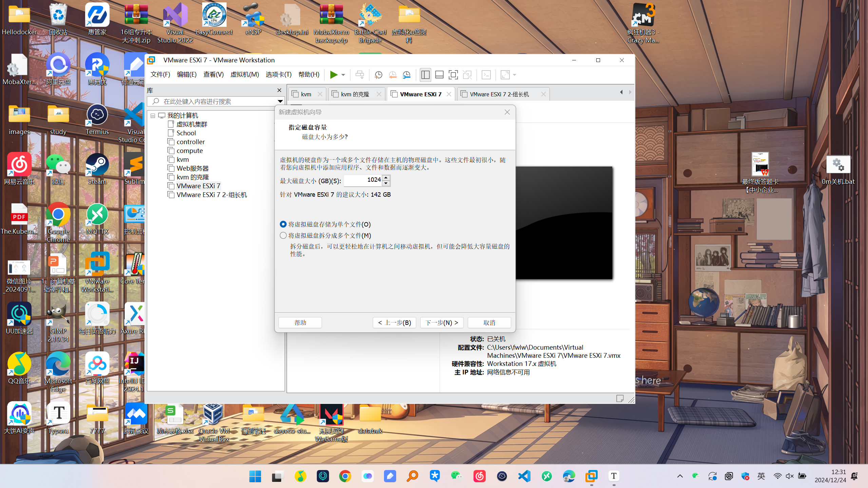The height and width of the screenshot is (488, 868).
Task: Click the 最大磁盘大小 value field
Action: tap(363, 180)
